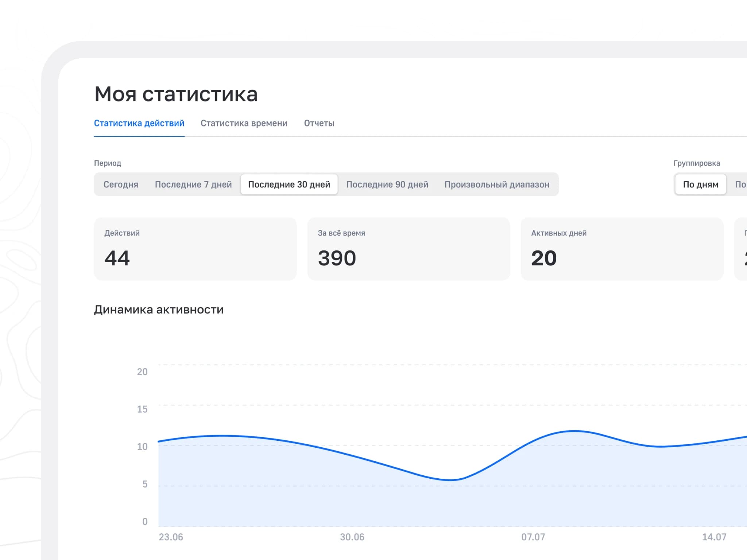Image resolution: width=747 pixels, height=560 pixels.
Task: Open the Статистика действий tab
Action: (x=139, y=123)
